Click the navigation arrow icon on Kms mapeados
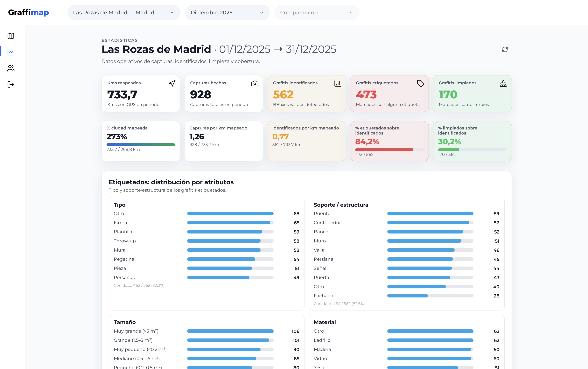588x369 pixels. [x=172, y=83]
